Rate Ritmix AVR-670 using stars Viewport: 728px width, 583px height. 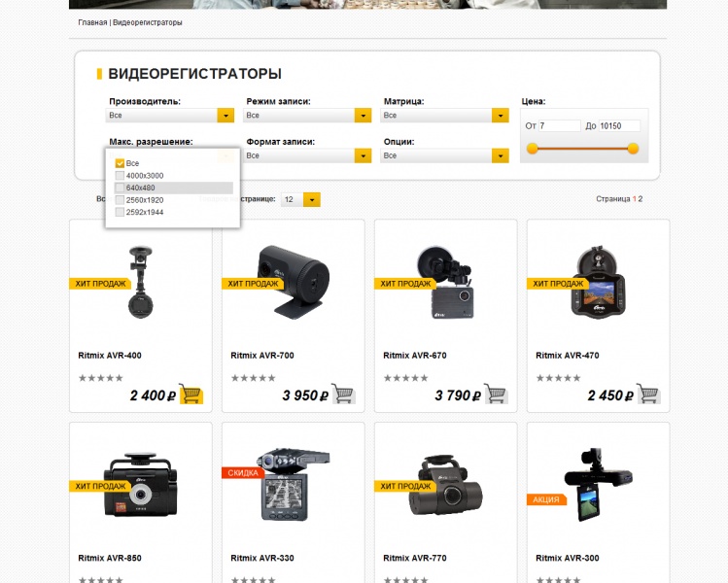pyautogui.click(x=405, y=378)
